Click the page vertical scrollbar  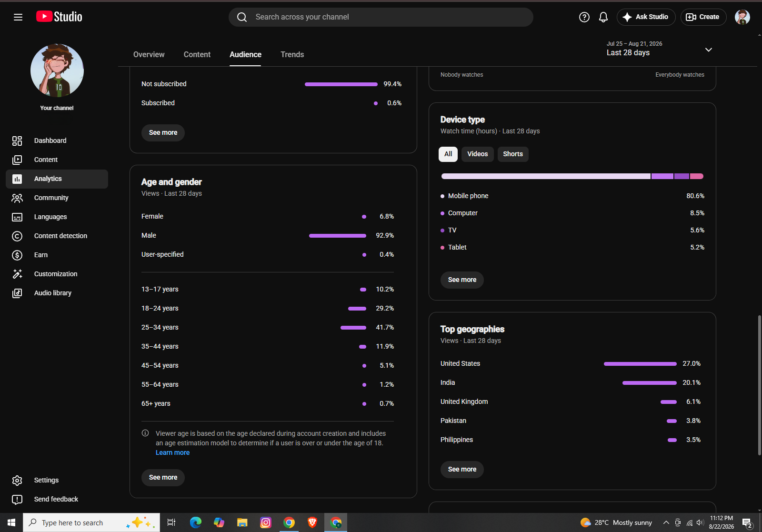(759, 385)
